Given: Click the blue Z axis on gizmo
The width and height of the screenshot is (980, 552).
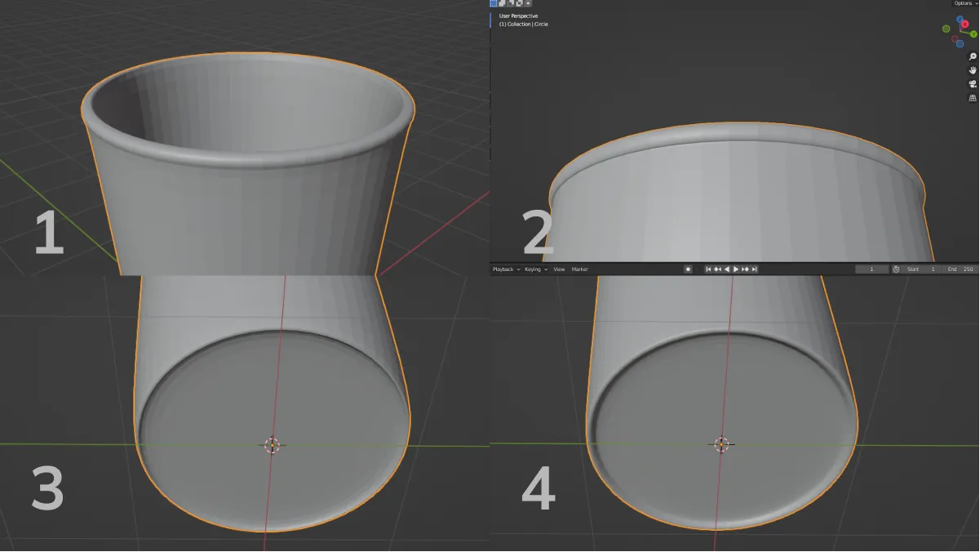Looking at the screenshot, I should click(960, 19).
